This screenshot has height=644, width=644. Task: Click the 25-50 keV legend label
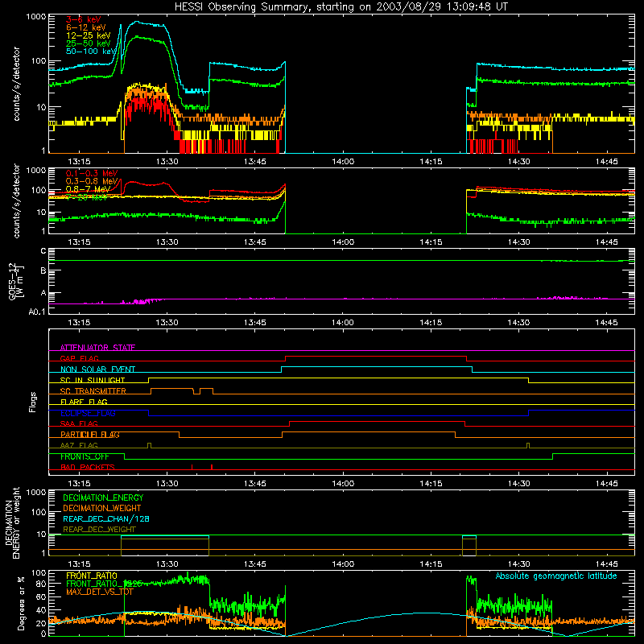coord(89,43)
